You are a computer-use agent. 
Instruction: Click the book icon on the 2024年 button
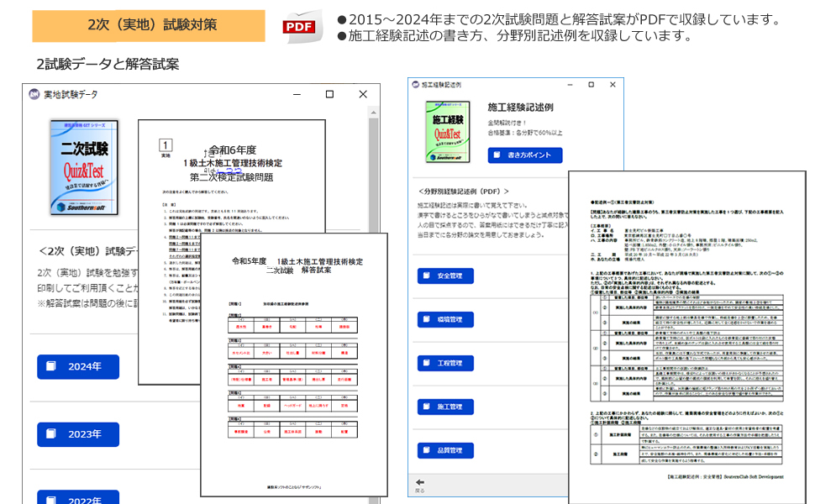click(x=51, y=366)
